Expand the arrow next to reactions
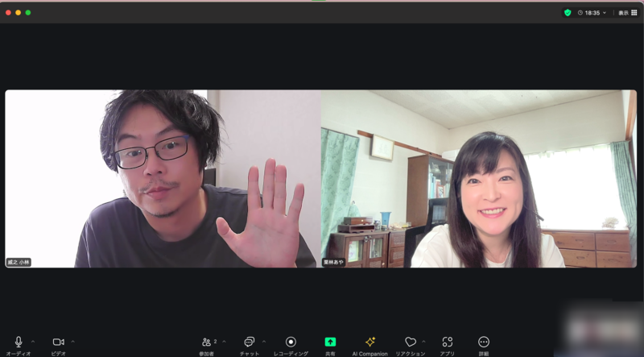This screenshot has width=644, height=357. [x=423, y=341]
